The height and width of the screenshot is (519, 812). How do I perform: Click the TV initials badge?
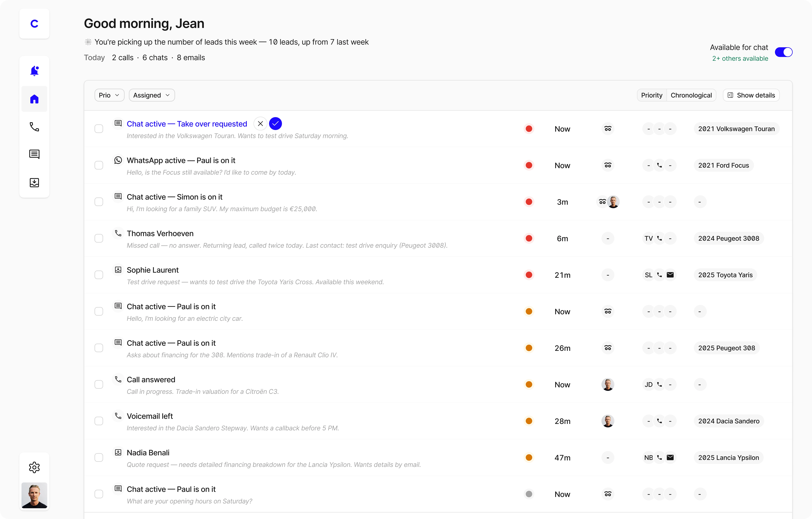[648, 238]
